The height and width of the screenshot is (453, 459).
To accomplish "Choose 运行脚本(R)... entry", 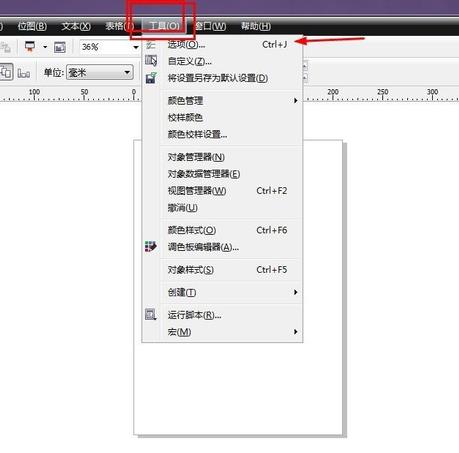I will [222, 315].
